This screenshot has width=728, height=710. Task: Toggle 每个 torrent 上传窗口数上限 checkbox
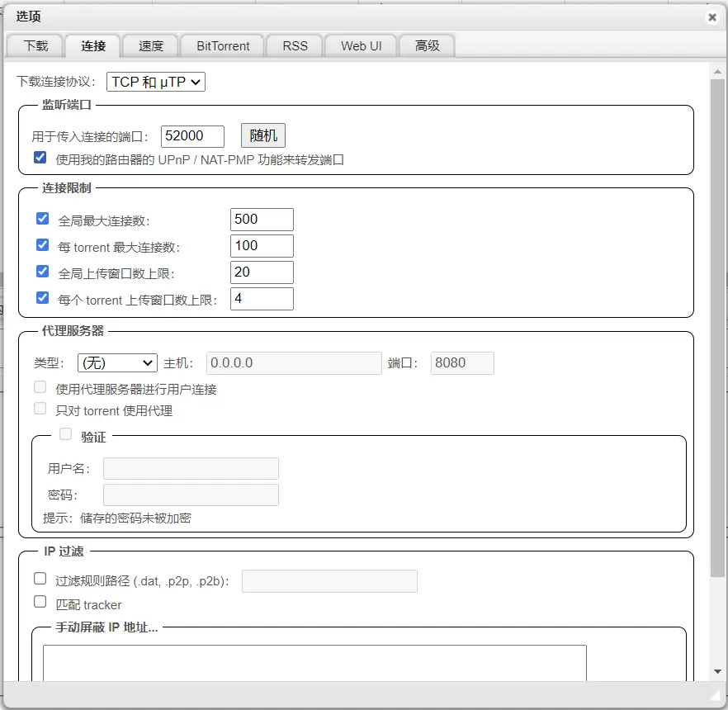pos(43,298)
